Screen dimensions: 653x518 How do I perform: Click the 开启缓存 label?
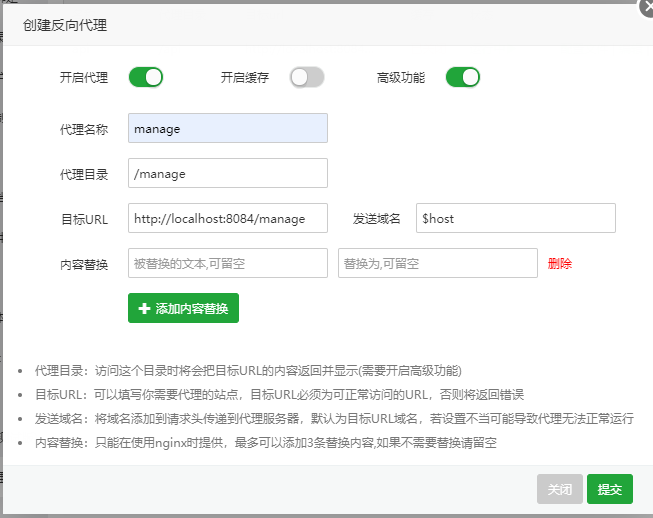click(x=245, y=77)
